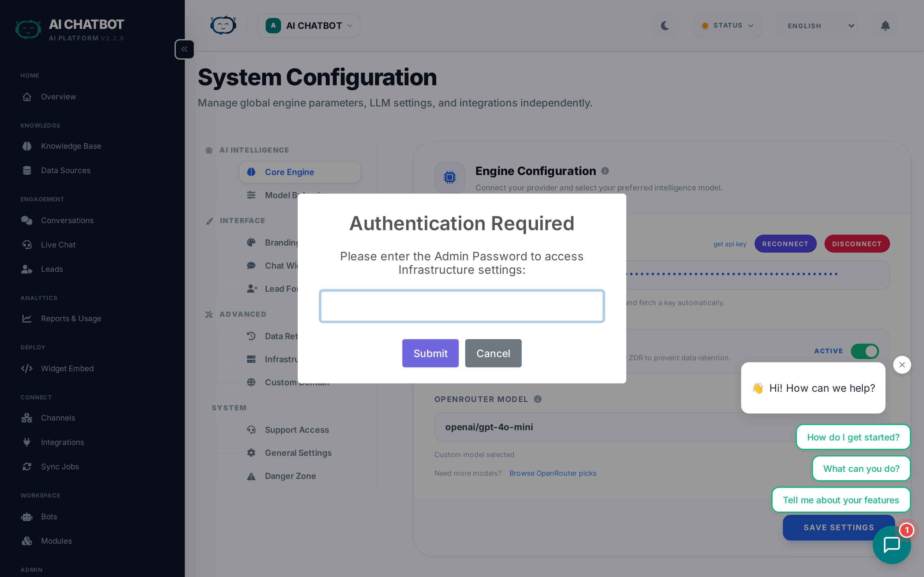Open Browse OpenRouter picks link
This screenshot has width=924, height=577.
pos(552,473)
